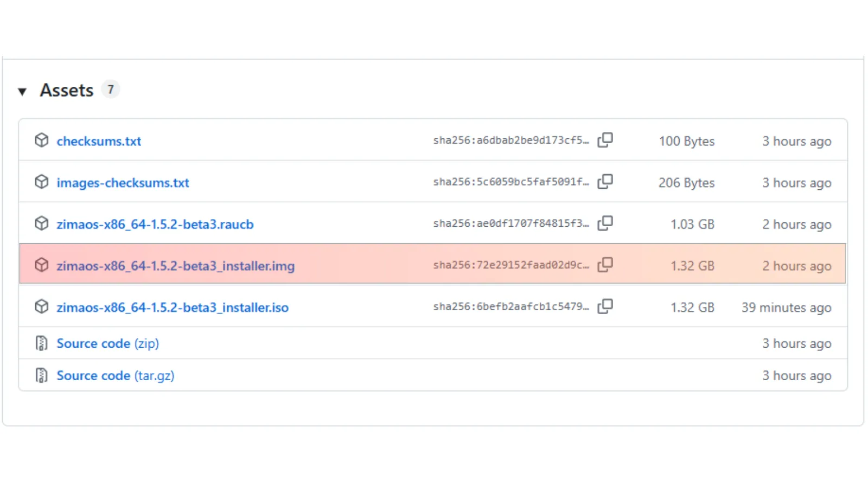Download zimaos-x86_64-1.5.2-beta3_installer.iso
Viewport: 868px width, 486px height.
(172, 308)
